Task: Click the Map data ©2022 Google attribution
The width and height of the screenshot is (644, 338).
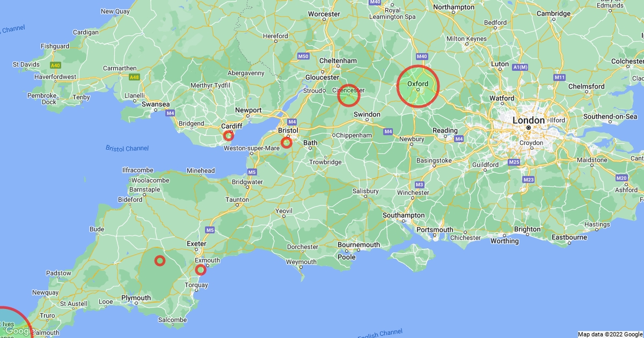Action: coord(610,334)
